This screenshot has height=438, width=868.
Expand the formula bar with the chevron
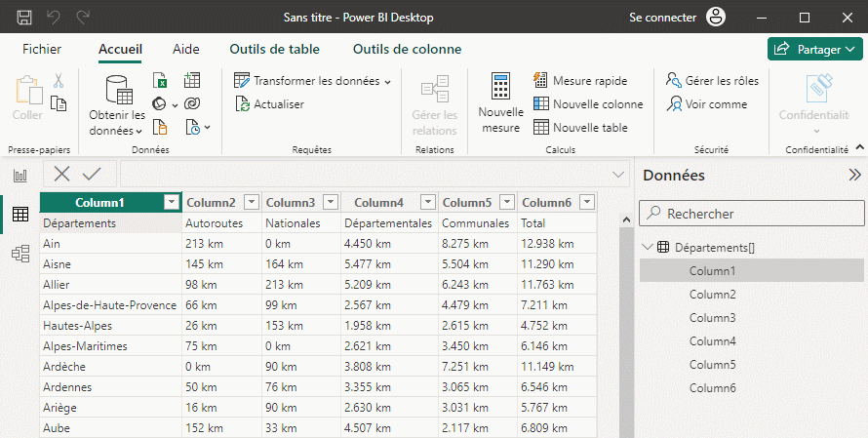(618, 174)
